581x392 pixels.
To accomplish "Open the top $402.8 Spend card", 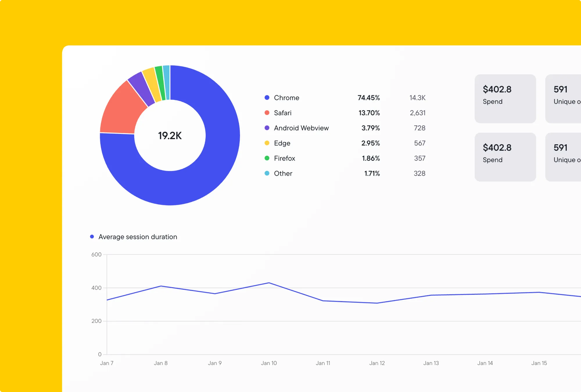I will click(505, 99).
